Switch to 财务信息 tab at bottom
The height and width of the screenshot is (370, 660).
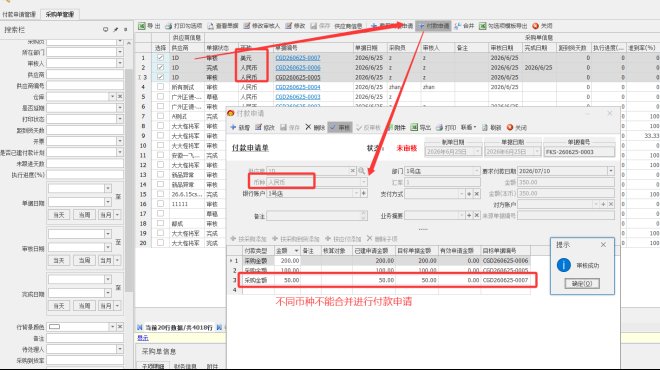(185, 366)
